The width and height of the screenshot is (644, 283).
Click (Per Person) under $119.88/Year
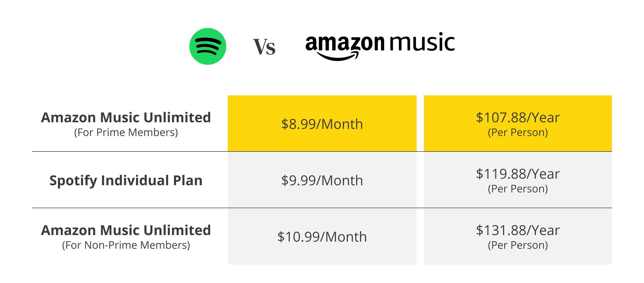(x=517, y=189)
